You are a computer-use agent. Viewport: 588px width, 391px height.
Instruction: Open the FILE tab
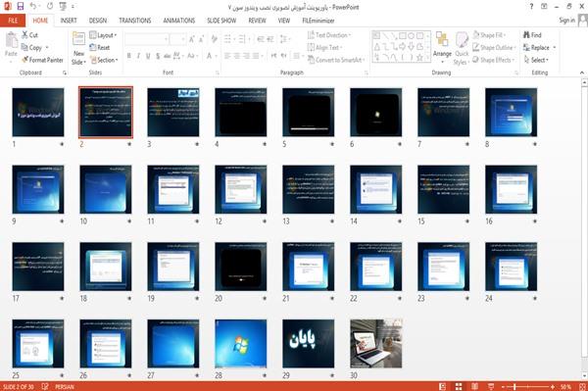coord(13,21)
